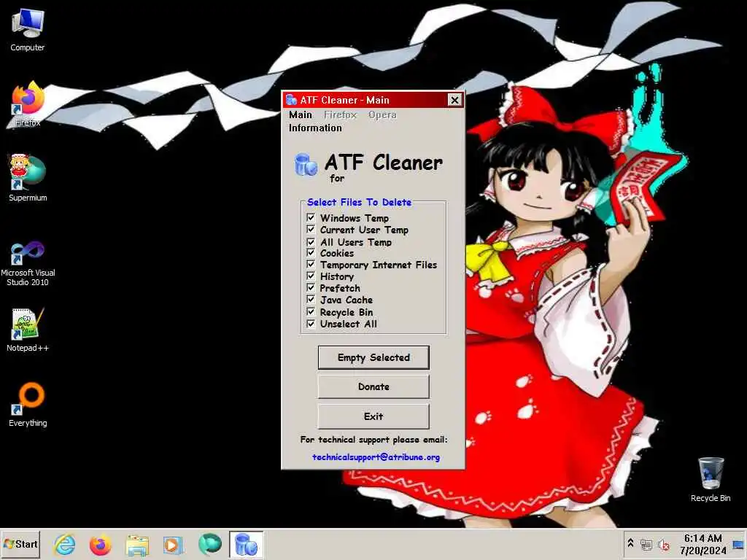Open the Main menu item
The width and height of the screenshot is (747, 560).
pyautogui.click(x=300, y=114)
